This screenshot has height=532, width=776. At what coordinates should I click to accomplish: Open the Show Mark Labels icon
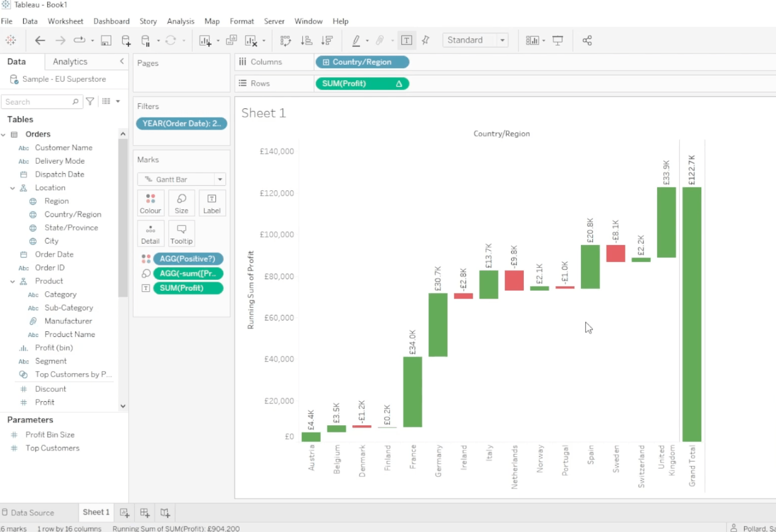tap(406, 40)
